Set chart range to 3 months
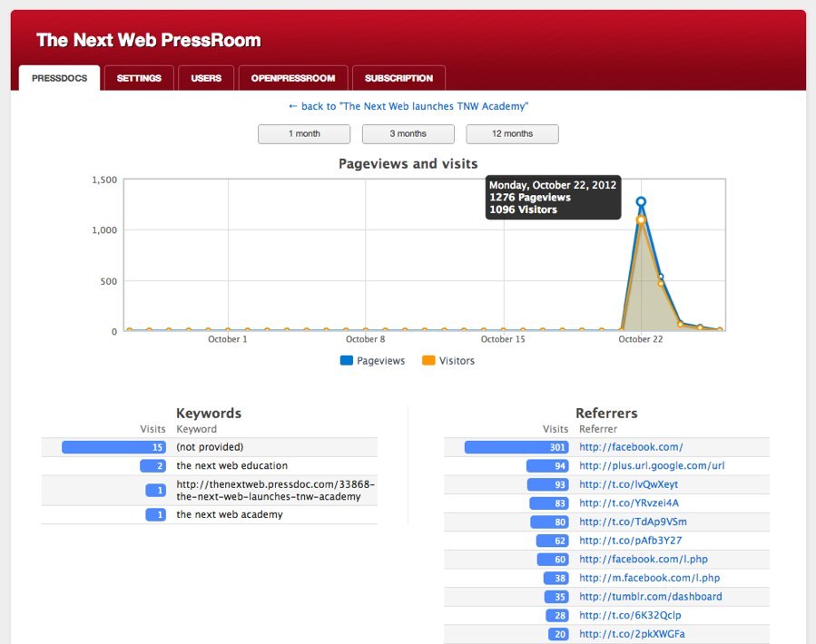Viewport: 816px width, 644px height. [408, 134]
